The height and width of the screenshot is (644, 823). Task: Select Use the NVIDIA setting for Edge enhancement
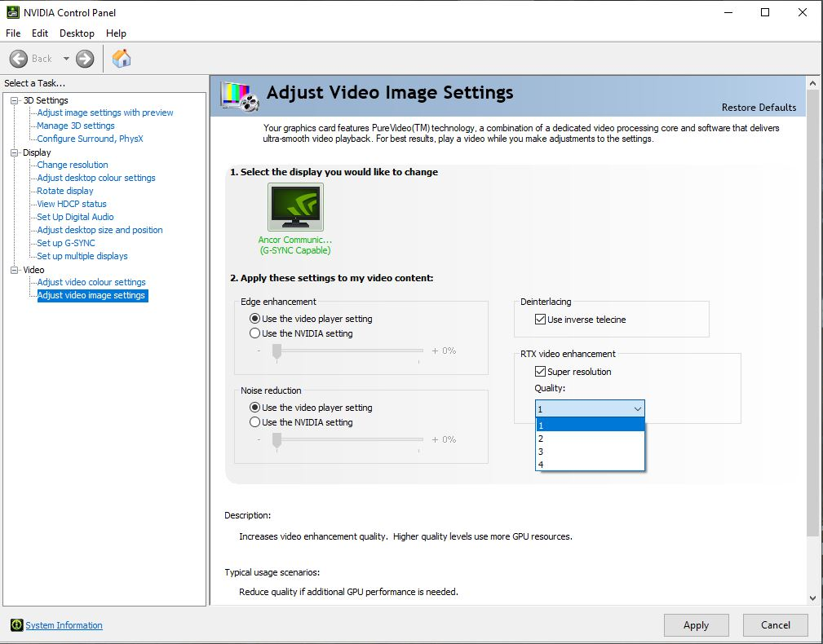tap(255, 333)
